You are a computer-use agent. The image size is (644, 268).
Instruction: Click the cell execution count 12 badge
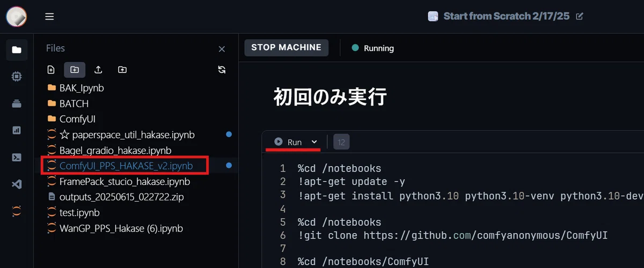tap(341, 142)
